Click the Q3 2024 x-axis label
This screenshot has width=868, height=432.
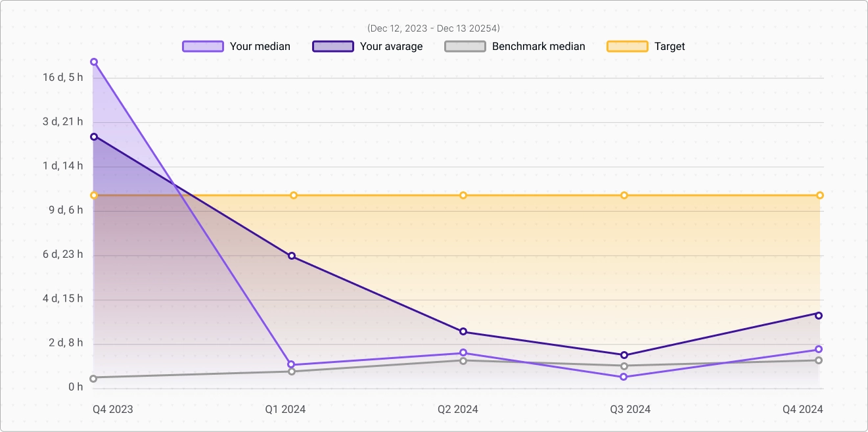pos(630,409)
